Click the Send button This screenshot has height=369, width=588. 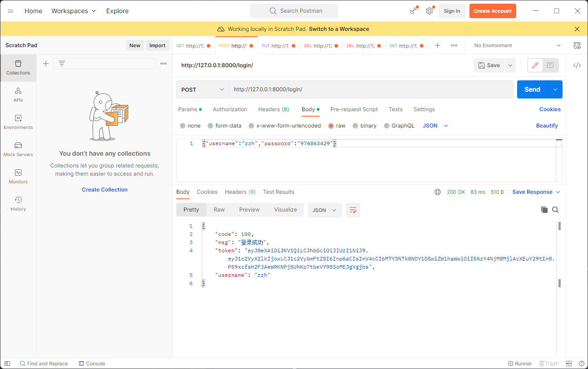(533, 89)
